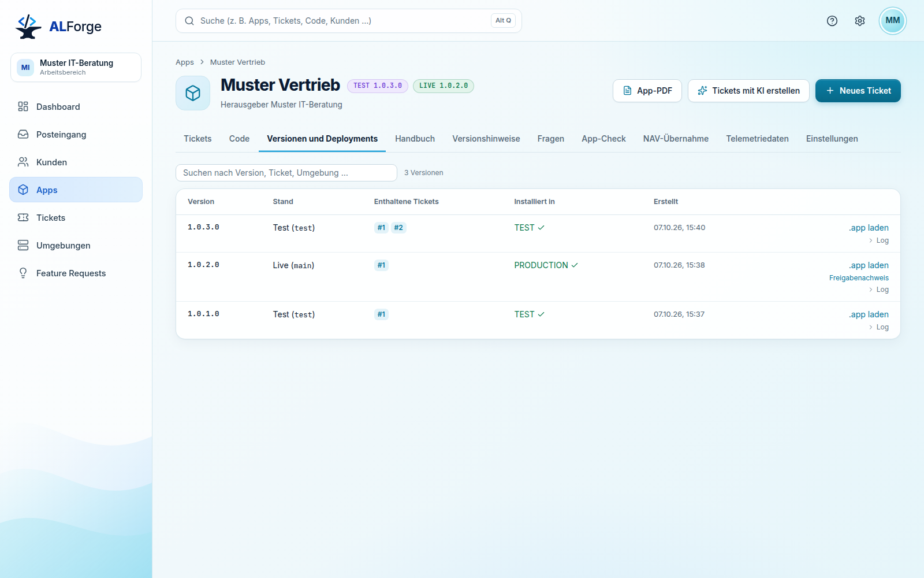Viewport: 924px width, 578px height.
Task: Click the Umgebungen server icon
Action: [x=23, y=245]
